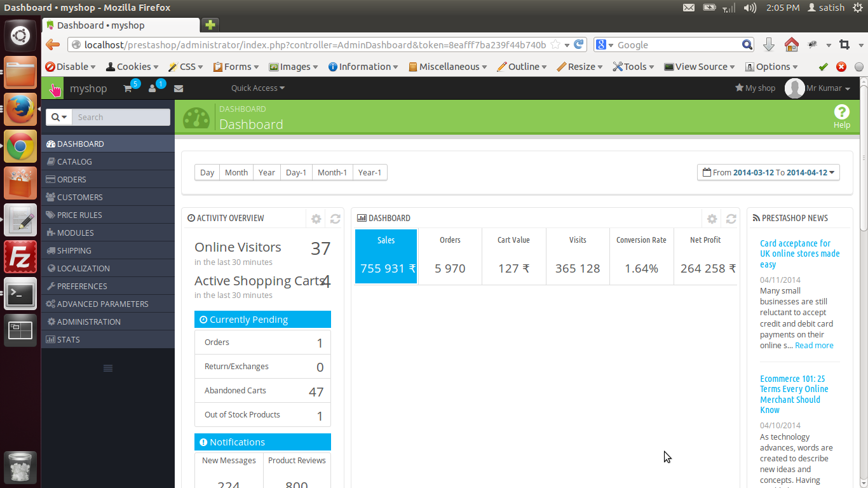868x488 pixels.
Task: Open the Google search engine selector dropdown
Action: 604,44
